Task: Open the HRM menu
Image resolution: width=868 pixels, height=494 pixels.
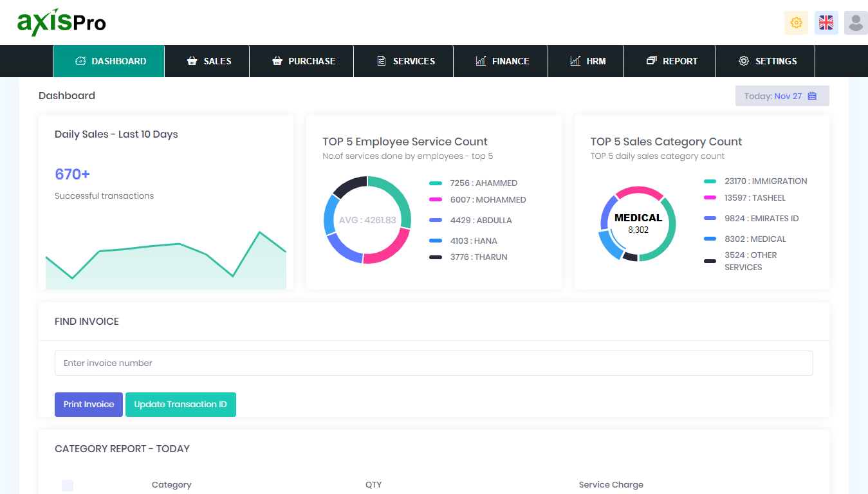Action: tap(586, 61)
